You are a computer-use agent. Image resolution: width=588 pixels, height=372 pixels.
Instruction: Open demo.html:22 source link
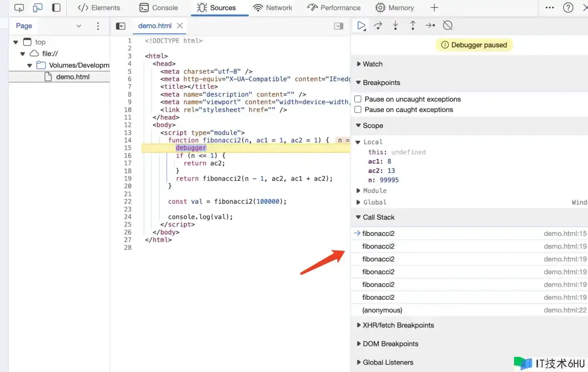coord(565,310)
